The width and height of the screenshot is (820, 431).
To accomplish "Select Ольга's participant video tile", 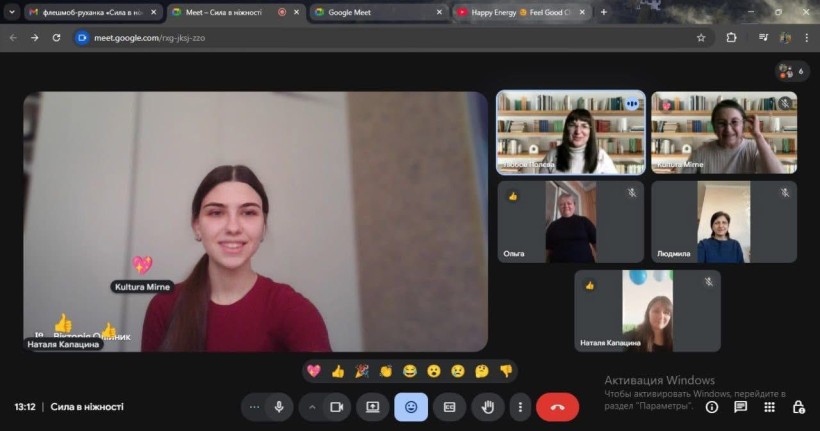I will pyautogui.click(x=570, y=221).
